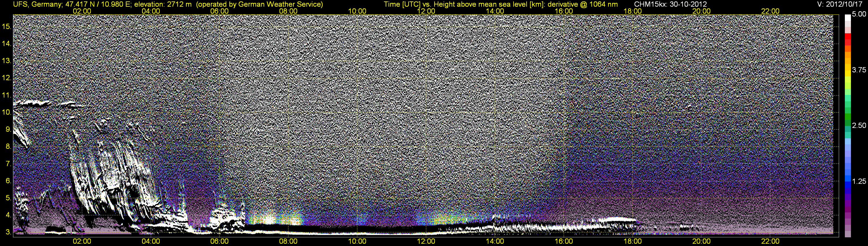Click the 5.00 color scale value
868x246 pixels.
859,14
